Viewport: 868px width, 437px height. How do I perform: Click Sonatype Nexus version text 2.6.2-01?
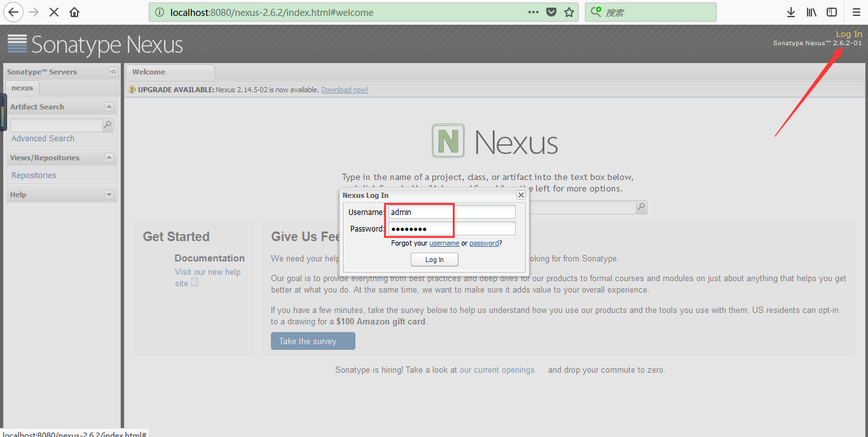click(818, 43)
